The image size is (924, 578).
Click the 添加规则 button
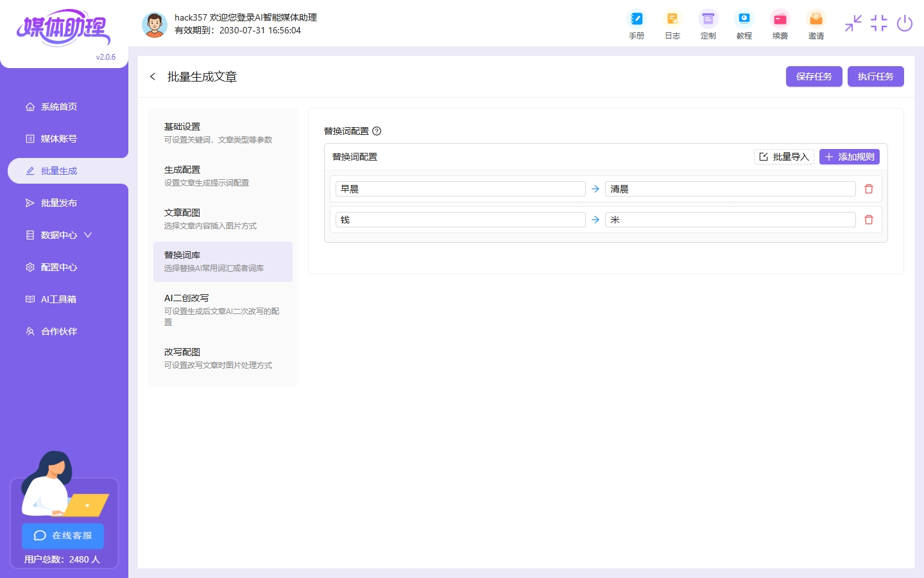[849, 157]
